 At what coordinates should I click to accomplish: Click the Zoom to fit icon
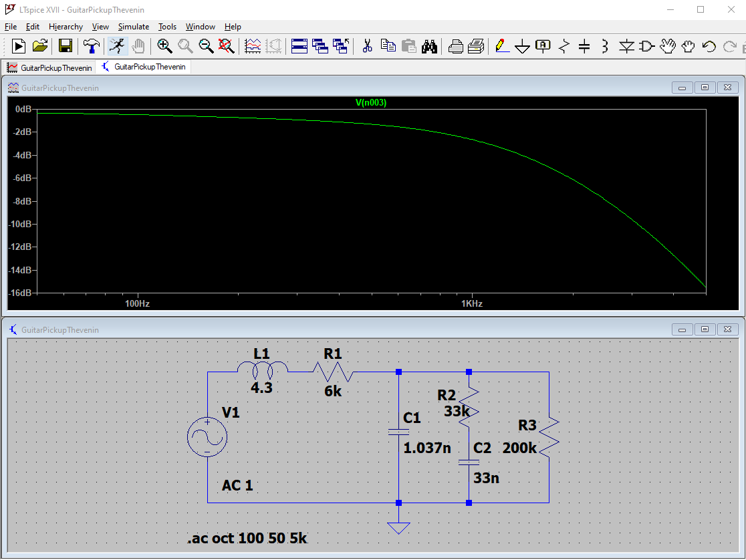[x=227, y=46]
